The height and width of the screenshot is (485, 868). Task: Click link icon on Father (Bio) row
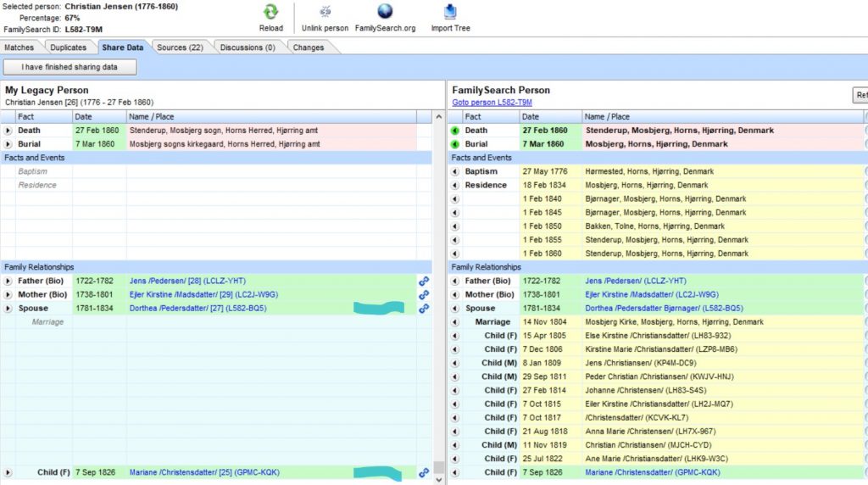[424, 282]
